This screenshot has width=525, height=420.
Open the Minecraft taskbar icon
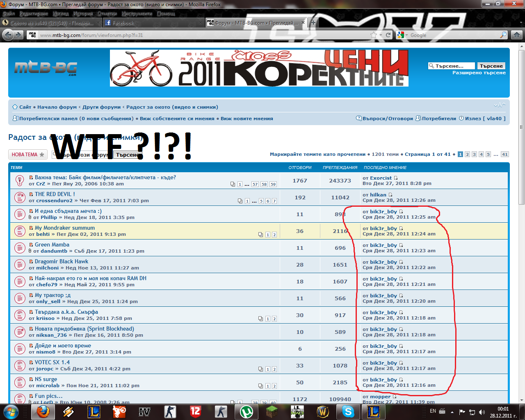click(272, 411)
